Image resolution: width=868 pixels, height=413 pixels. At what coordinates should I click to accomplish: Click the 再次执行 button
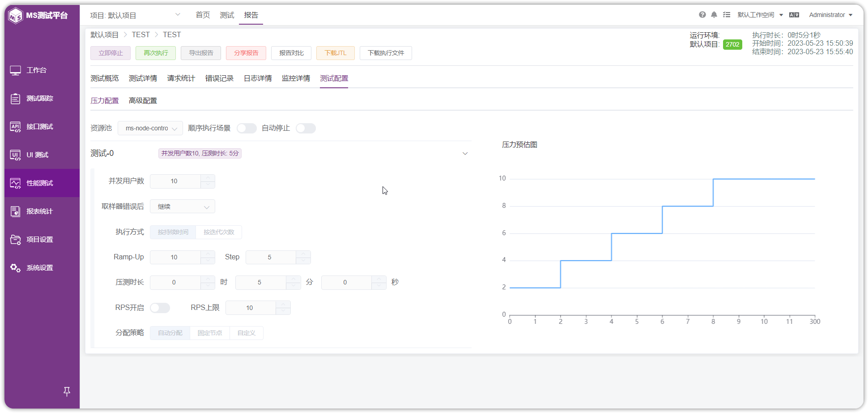[x=156, y=53]
